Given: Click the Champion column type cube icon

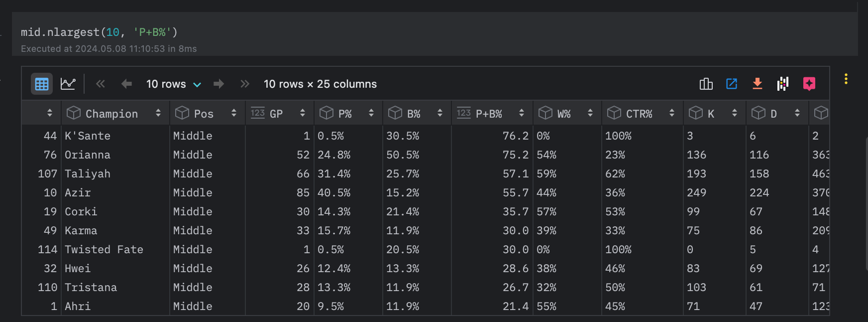Looking at the screenshot, I should point(74,113).
